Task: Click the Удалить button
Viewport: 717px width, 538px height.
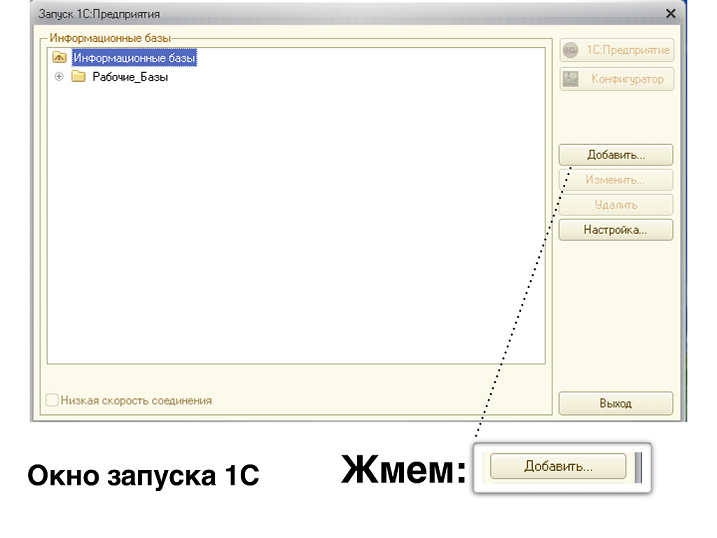Action: 615,205
